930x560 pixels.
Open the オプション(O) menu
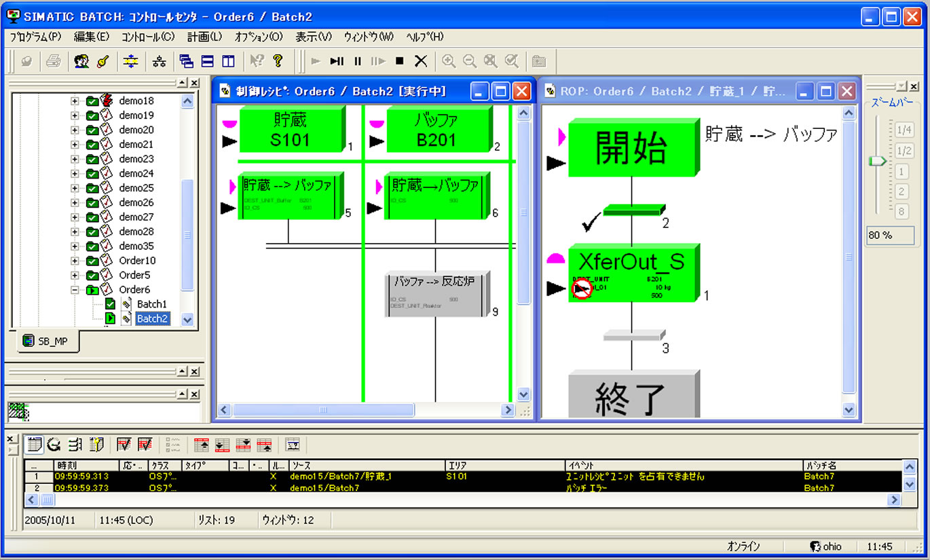coord(259,37)
